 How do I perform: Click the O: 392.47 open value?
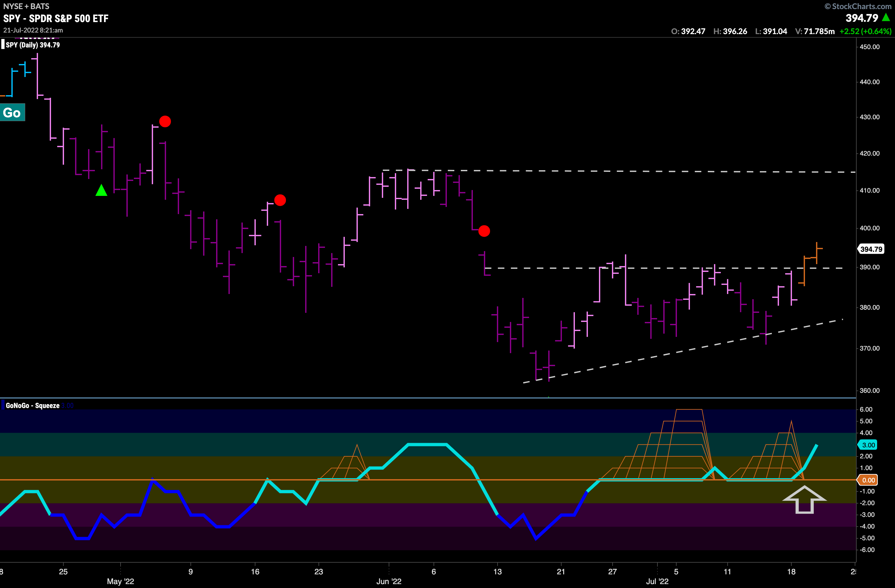point(688,31)
